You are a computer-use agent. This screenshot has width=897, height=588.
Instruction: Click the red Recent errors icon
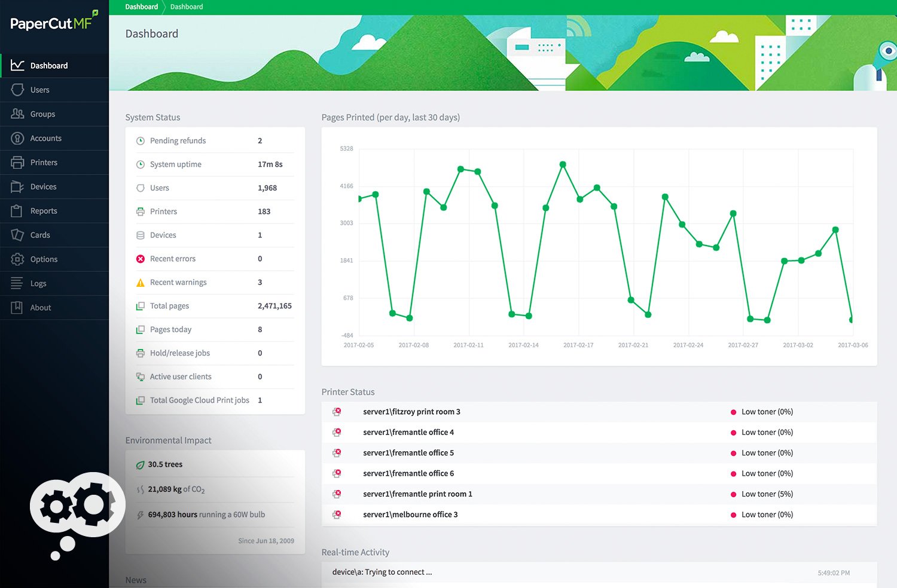pos(141,259)
